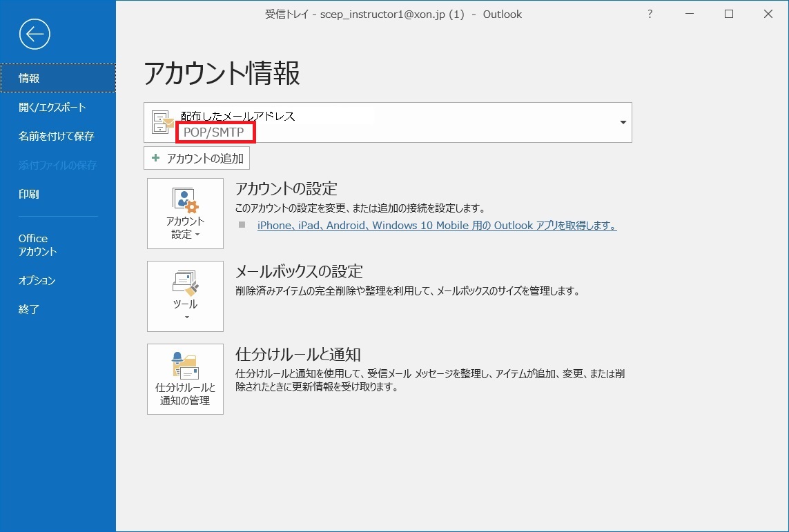Click the help question mark icon
This screenshot has width=789, height=532.
click(650, 14)
